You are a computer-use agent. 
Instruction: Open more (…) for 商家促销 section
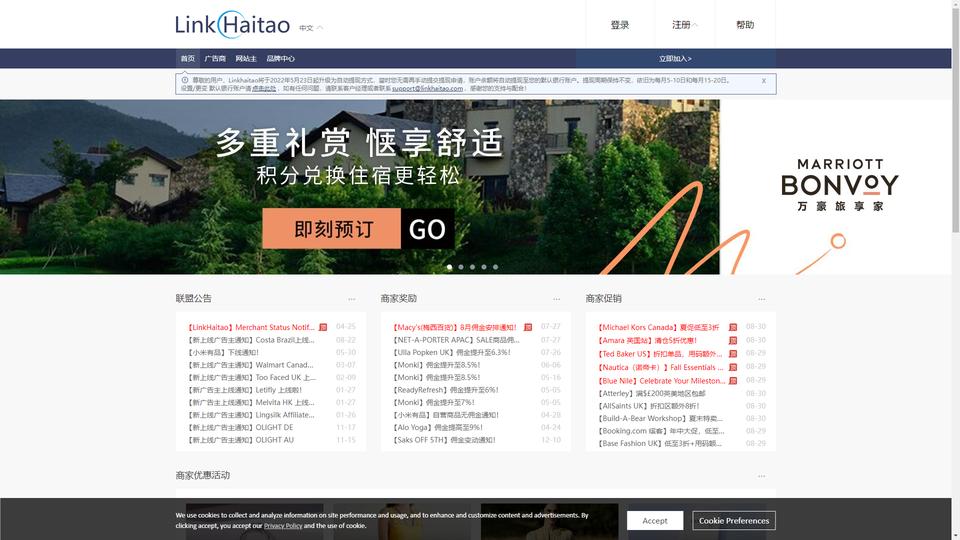pyautogui.click(x=762, y=299)
